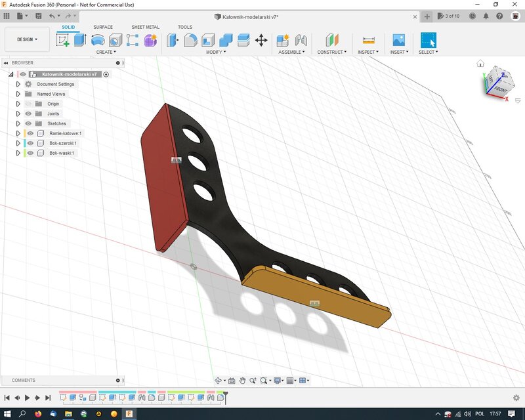Select the Joint tool
This screenshot has width=525, height=420.
tap(301, 40)
